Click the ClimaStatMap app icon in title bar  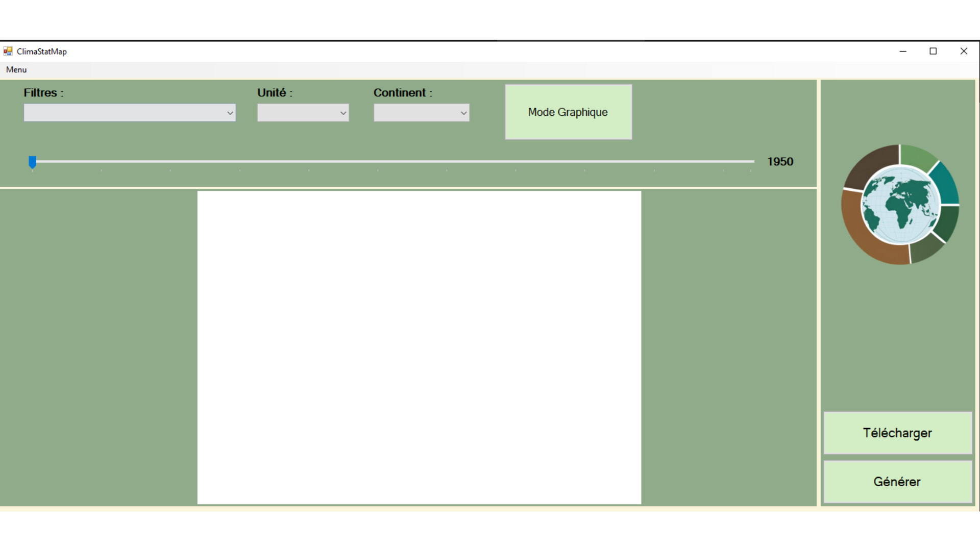[x=8, y=51]
